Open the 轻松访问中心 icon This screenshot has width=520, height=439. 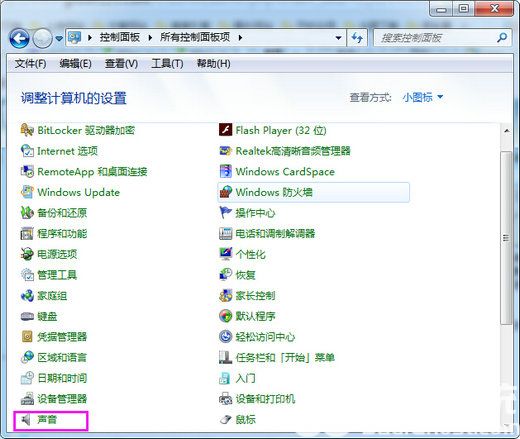click(x=225, y=337)
